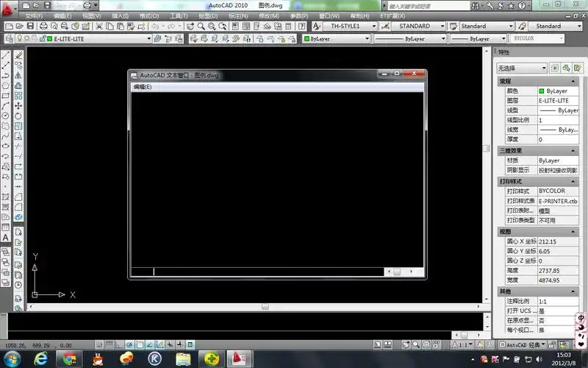Screen dimensions: 588x368
Task: Click the star Favorites icon in title bar
Action: 511,6
